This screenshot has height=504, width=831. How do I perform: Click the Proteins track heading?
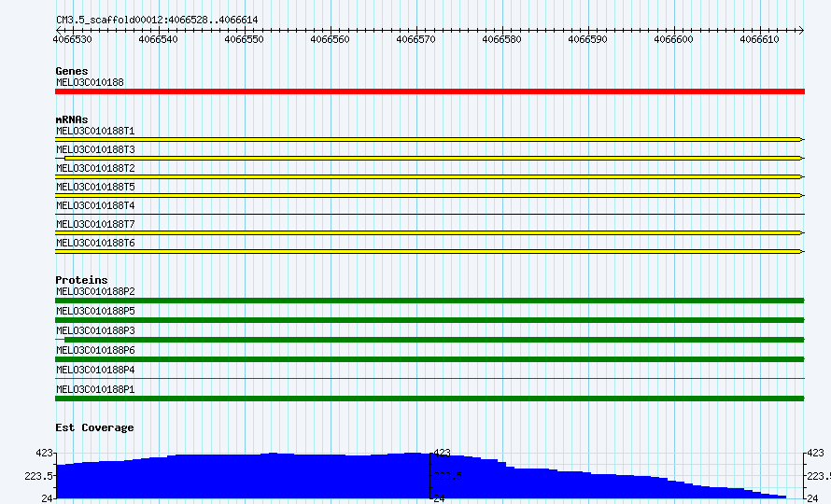tap(81, 280)
